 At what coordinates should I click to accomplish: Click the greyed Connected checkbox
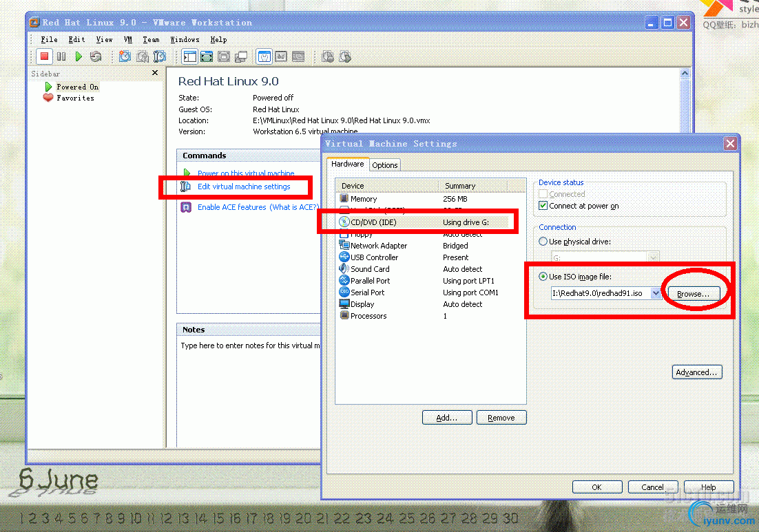coord(543,194)
